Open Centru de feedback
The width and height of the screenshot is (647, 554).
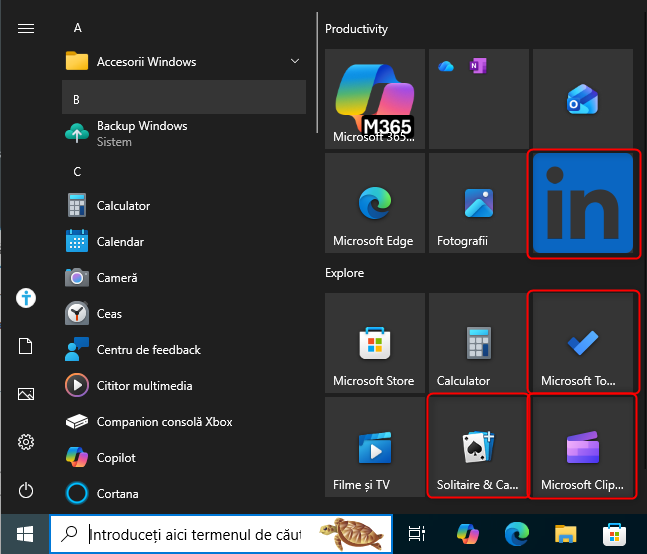tap(184, 349)
